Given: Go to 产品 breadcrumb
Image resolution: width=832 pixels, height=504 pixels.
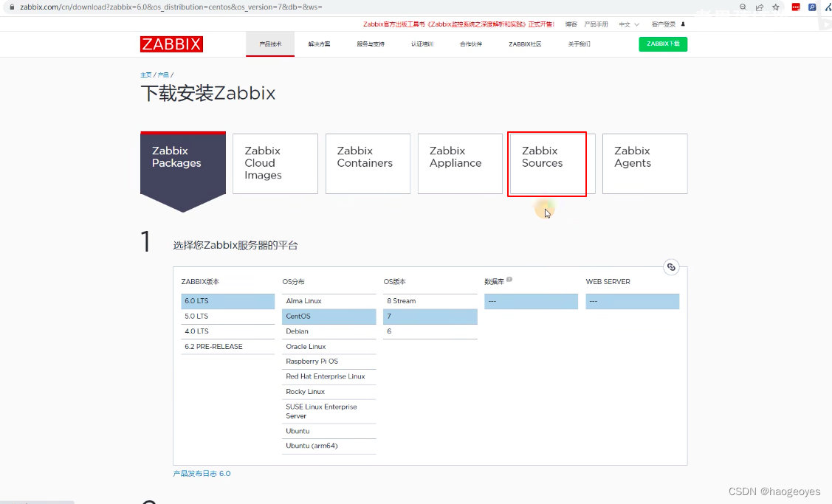Looking at the screenshot, I should pos(163,75).
